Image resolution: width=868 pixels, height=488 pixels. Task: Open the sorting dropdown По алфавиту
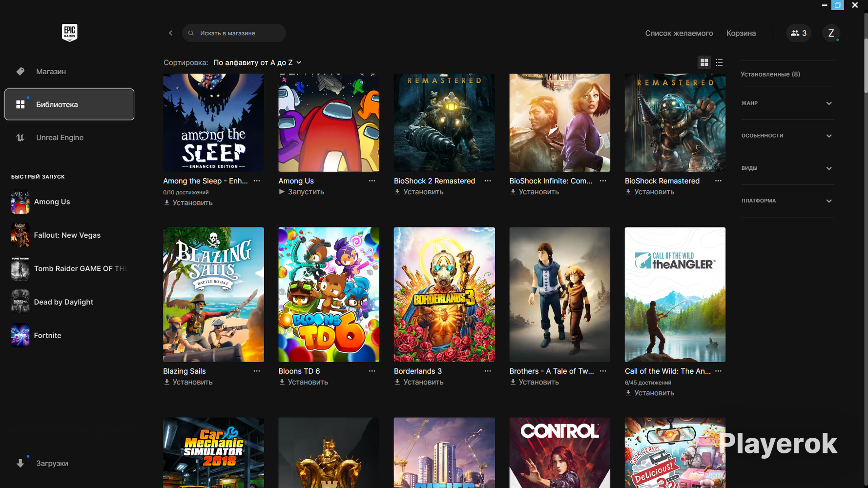click(258, 62)
